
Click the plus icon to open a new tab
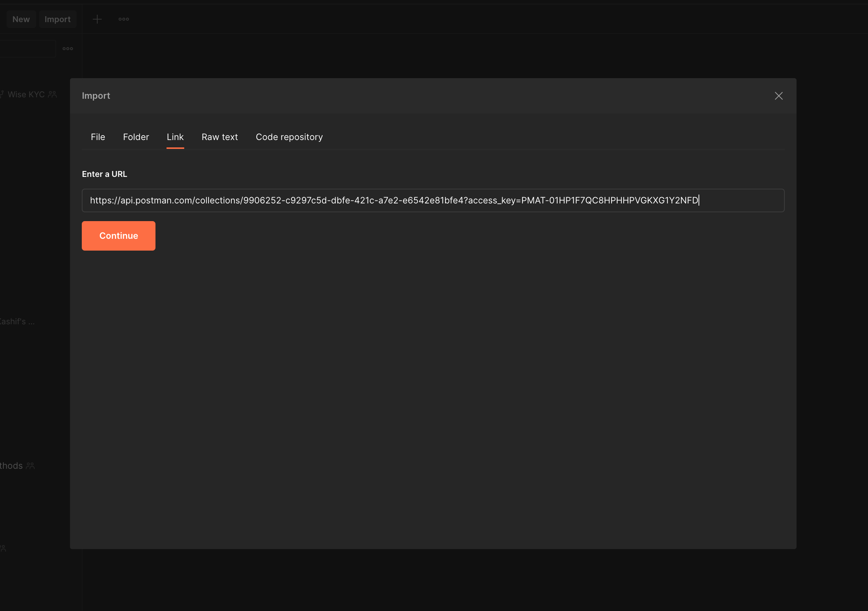97,19
